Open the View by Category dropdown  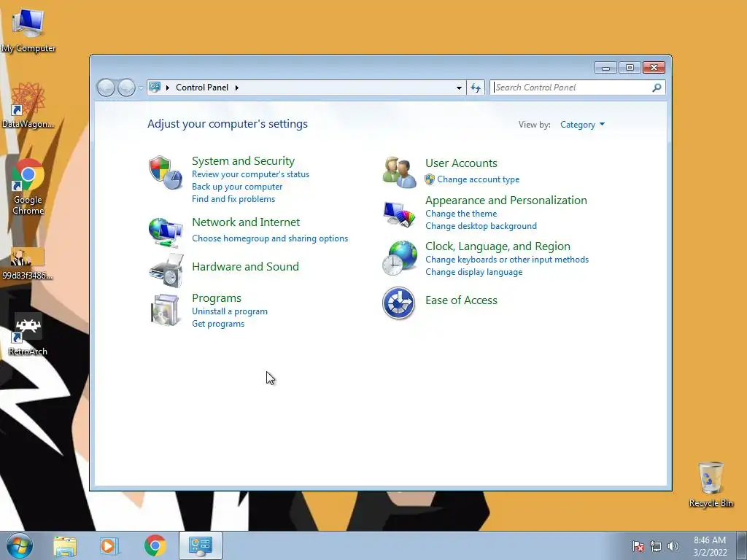click(x=582, y=125)
